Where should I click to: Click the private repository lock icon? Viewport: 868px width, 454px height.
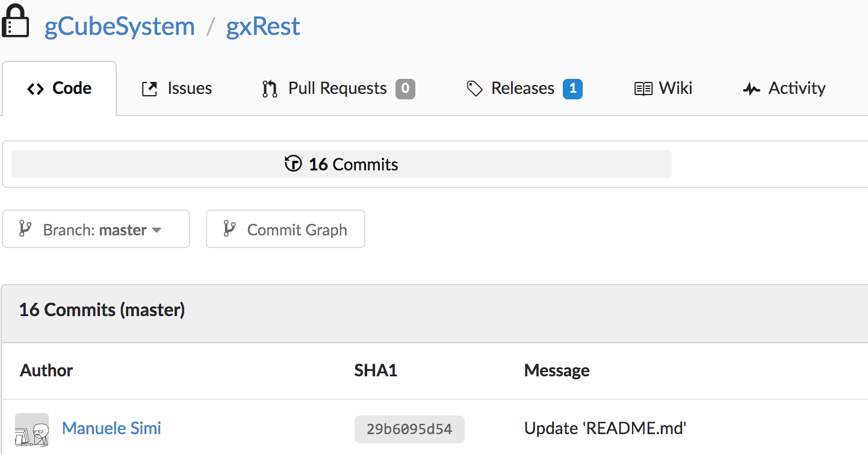pos(15,20)
